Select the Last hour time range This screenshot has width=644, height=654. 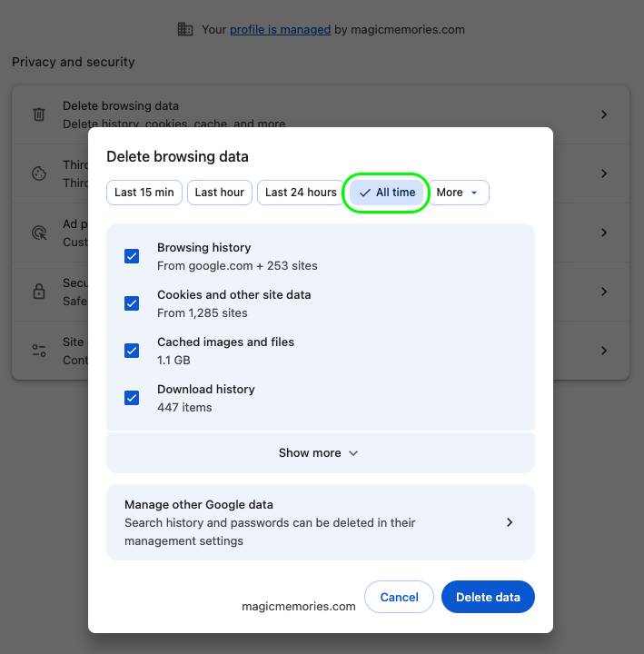pyautogui.click(x=220, y=193)
